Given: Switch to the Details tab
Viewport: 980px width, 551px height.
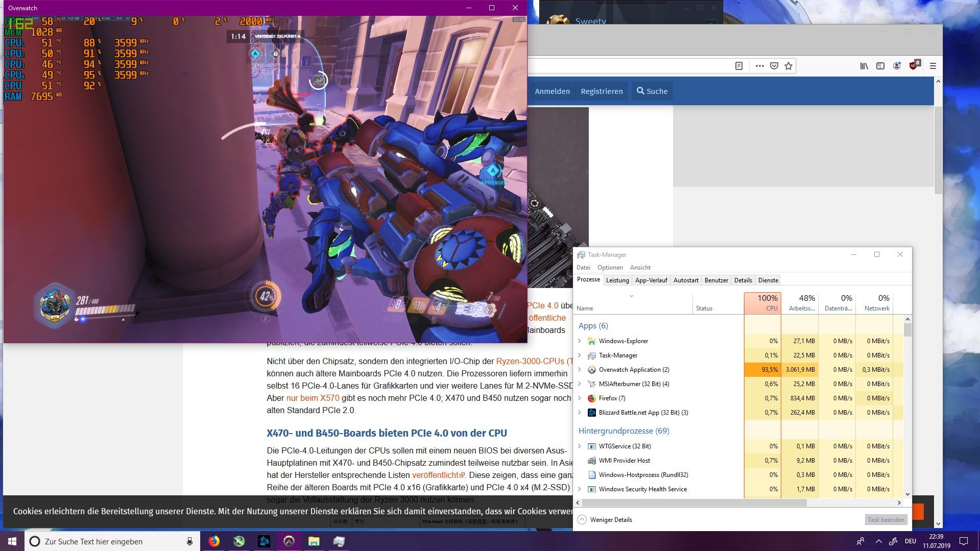Looking at the screenshot, I should point(743,280).
